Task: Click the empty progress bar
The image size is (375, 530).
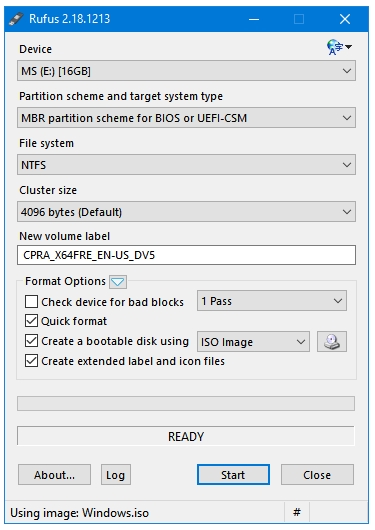Action: (x=186, y=404)
